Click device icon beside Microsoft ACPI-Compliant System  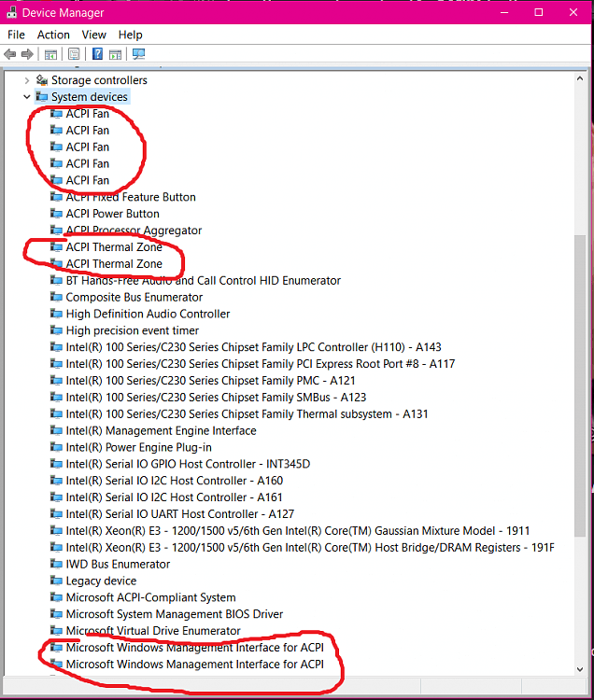coord(56,597)
